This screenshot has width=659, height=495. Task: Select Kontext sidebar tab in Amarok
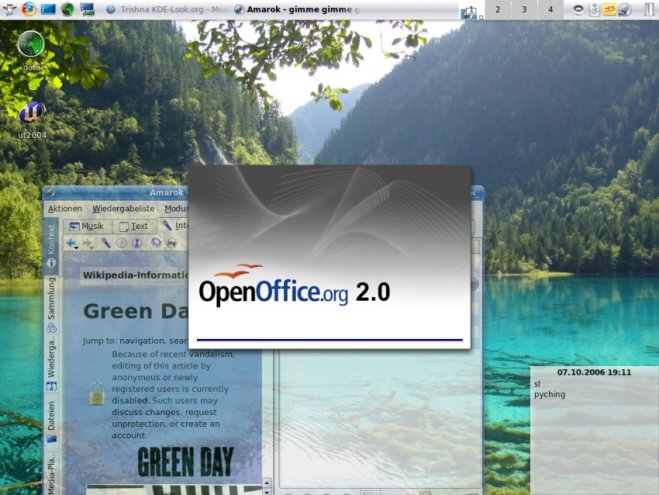tap(51, 245)
